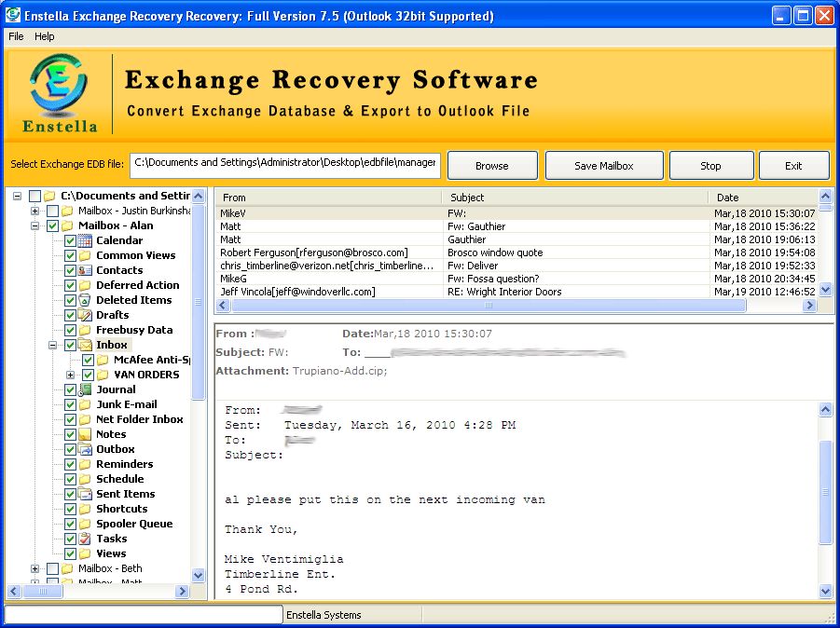Collapse the root C:\Documents tree node
Image resolution: width=840 pixels, height=628 pixels.
(17, 196)
